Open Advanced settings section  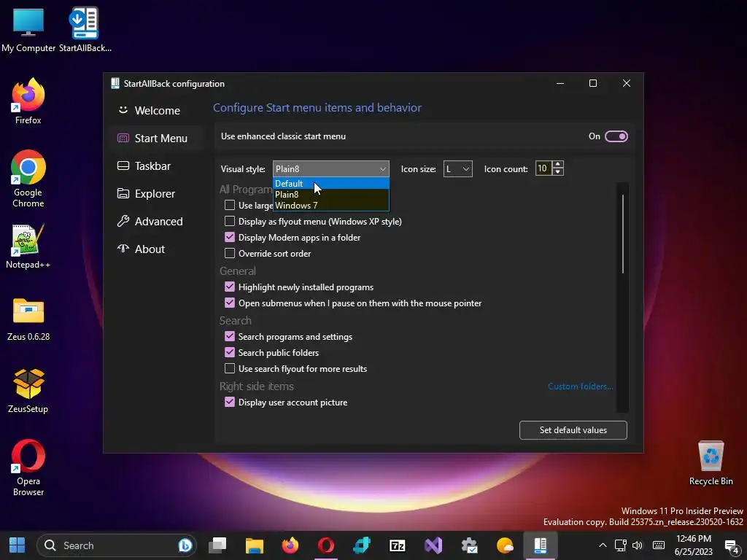(x=157, y=222)
